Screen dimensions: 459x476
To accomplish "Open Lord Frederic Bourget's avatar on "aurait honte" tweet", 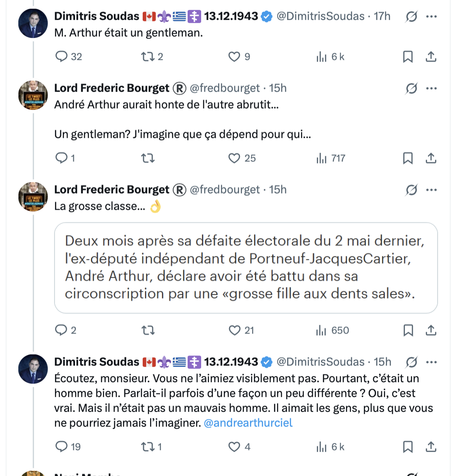I will [33, 95].
